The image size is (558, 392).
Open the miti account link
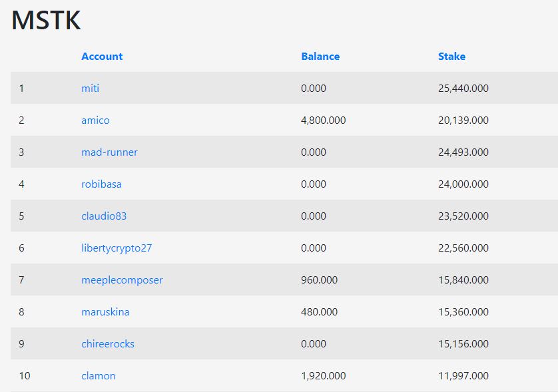[x=90, y=89]
